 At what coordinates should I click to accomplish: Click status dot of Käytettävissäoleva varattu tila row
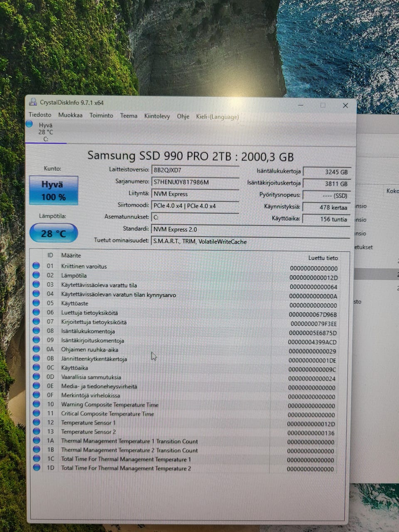pos(36,284)
